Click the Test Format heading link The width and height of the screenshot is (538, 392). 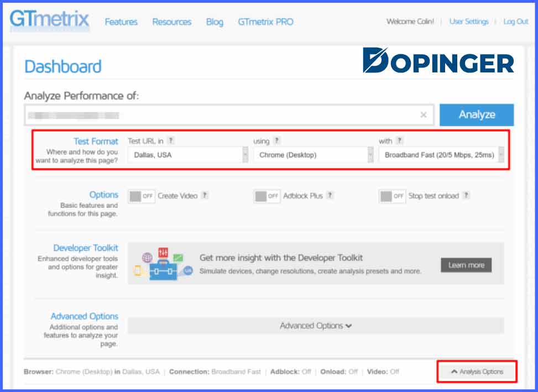(x=96, y=142)
